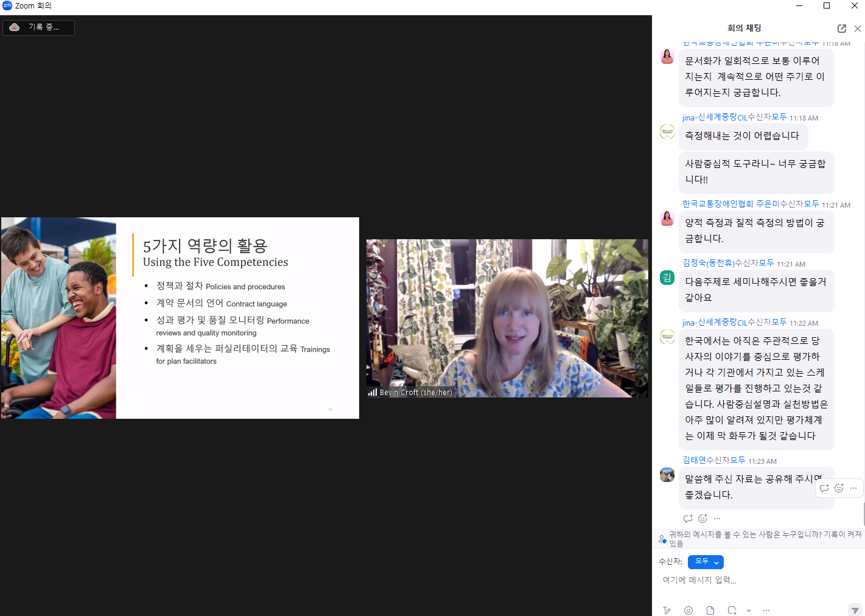The width and height of the screenshot is (865, 616).
Task: Open more options in chat compose toolbar
Action: [x=766, y=611]
